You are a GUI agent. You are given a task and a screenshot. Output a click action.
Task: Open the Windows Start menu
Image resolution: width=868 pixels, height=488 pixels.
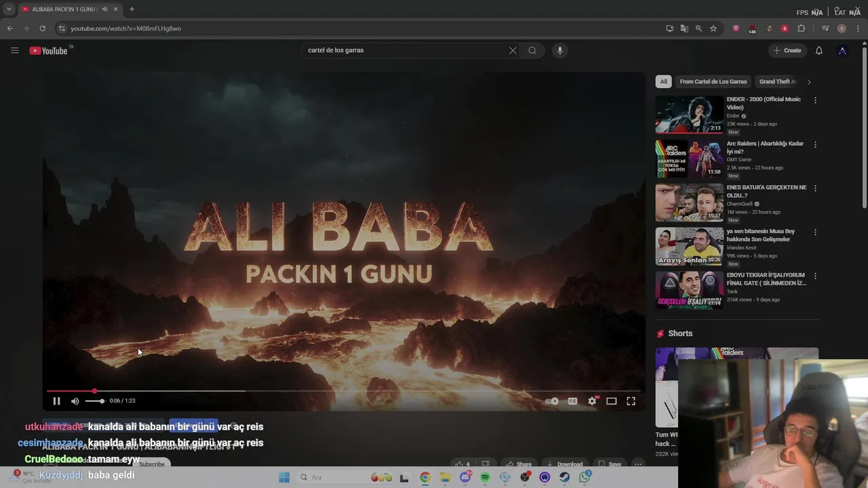pyautogui.click(x=283, y=477)
